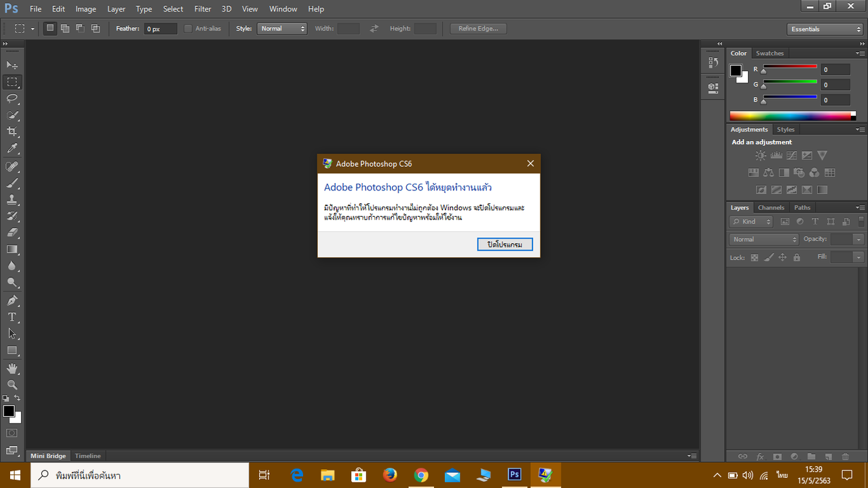This screenshot has width=868, height=488.
Task: Select the Gradient tool
Action: [12, 249]
